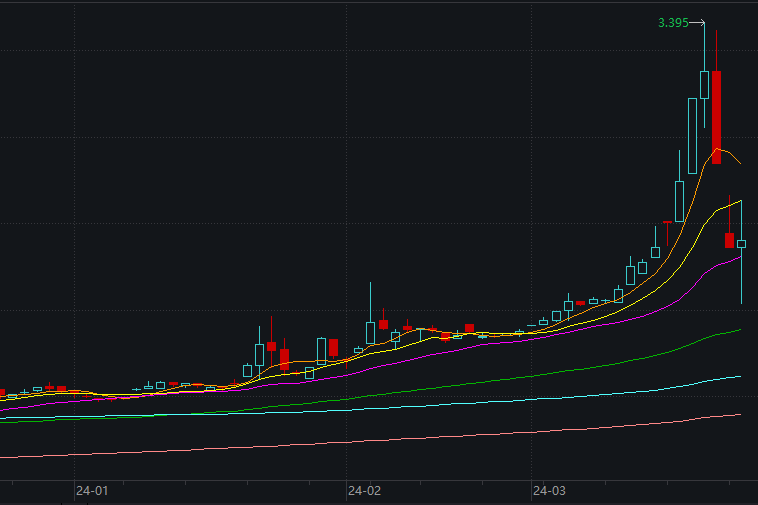The image size is (758, 505).
Task: Select the 24-02 date marker
Action: (364, 491)
